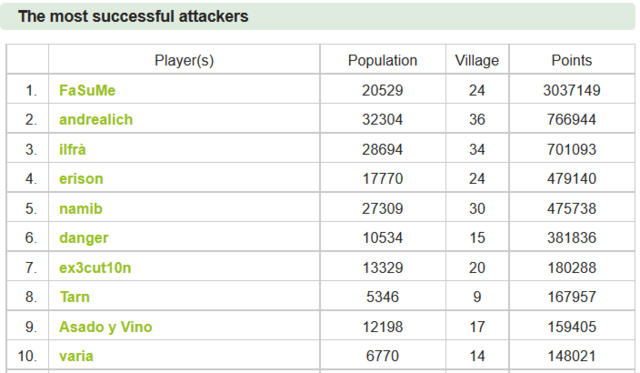The width and height of the screenshot is (640, 373).
Task: Open danger player profile
Action: (x=84, y=238)
